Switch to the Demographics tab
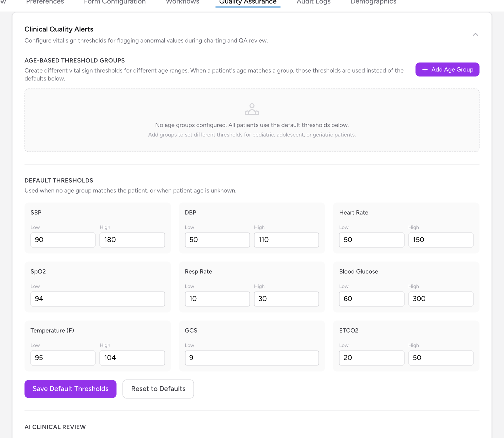 (373, 2)
